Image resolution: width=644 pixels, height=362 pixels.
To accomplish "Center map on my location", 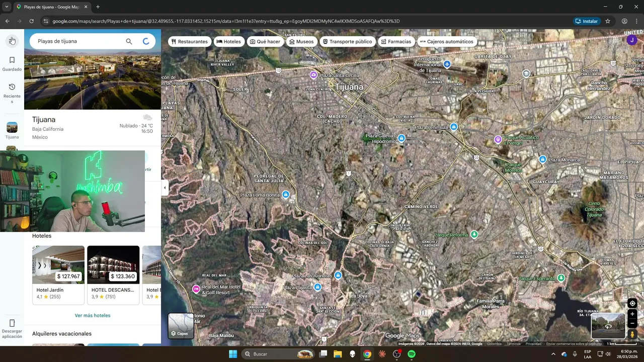I will pyautogui.click(x=632, y=303).
